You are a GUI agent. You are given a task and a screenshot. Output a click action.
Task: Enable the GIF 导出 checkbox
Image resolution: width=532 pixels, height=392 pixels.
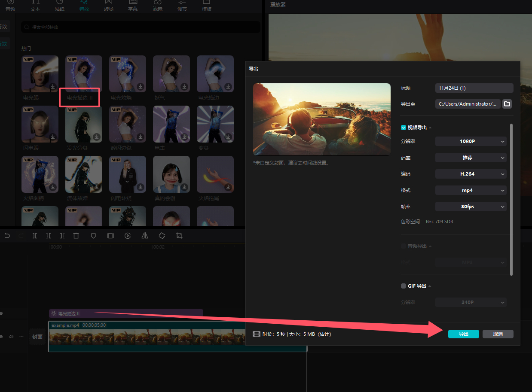pyautogui.click(x=404, y=286)
